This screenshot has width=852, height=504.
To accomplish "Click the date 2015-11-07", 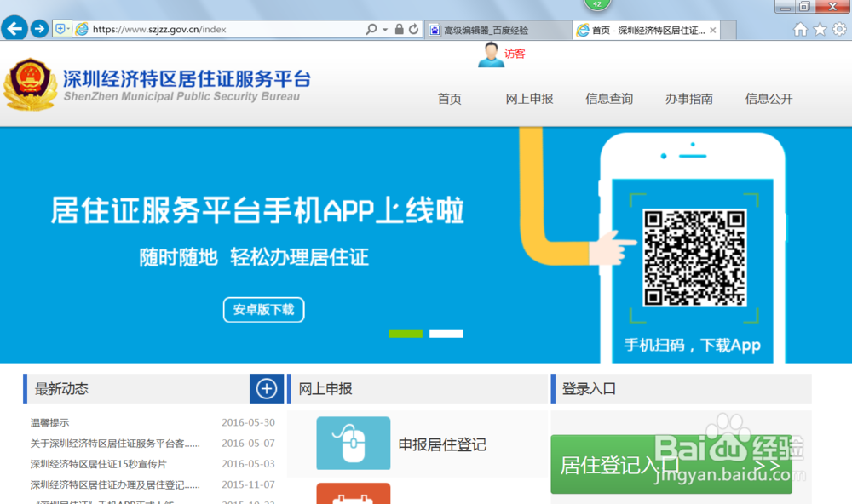I will (248, 484).
